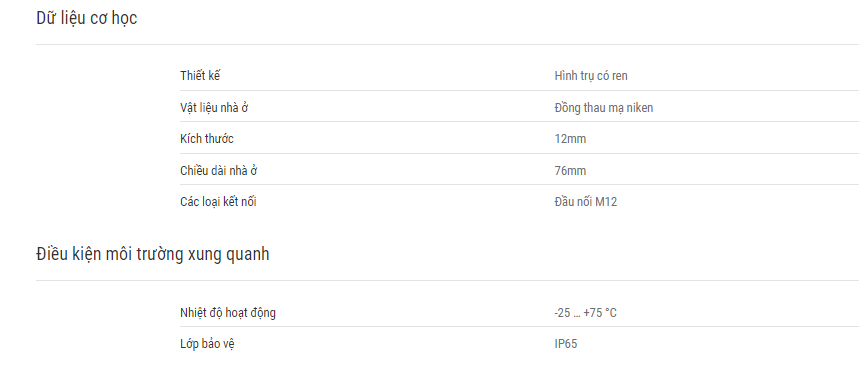Image resolution: width=859 pixels, height=371 pixels.
Task: Click the divider line below 'Dữ liệu cơ học'
Action: click(x=447, y=44)
